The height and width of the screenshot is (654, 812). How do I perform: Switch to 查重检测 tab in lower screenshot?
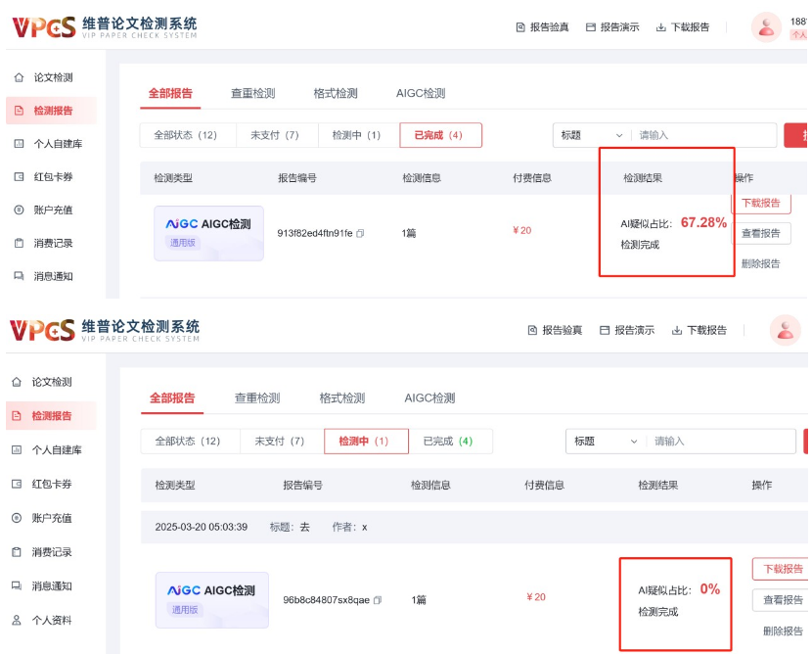coord(257,398)
